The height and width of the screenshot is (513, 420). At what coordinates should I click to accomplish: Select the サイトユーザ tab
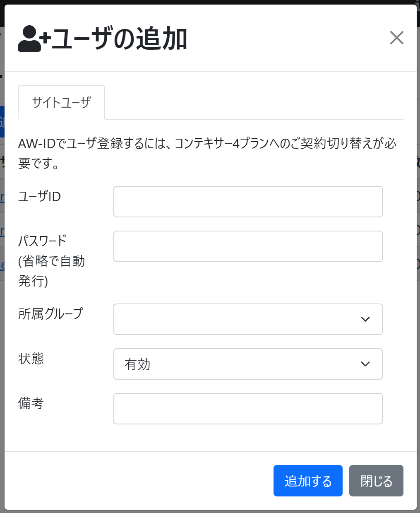coord(61,102)
